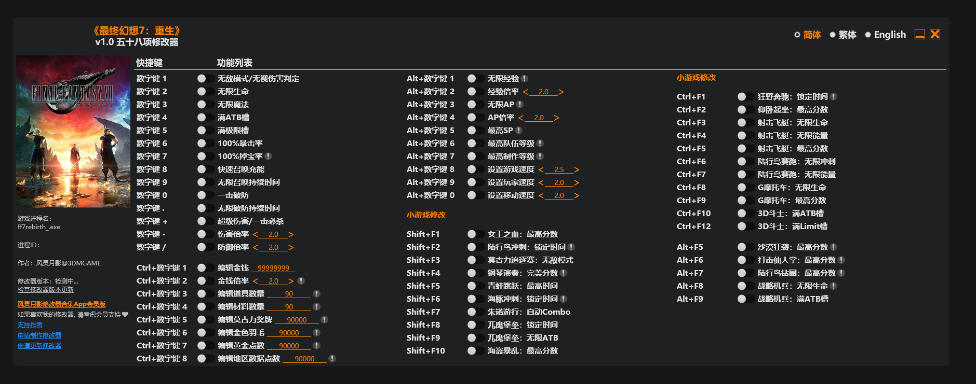Increase 数字键 / 防御倍率 with right arrow
Viewport: 976px width, 384px height.
point(291,248)
